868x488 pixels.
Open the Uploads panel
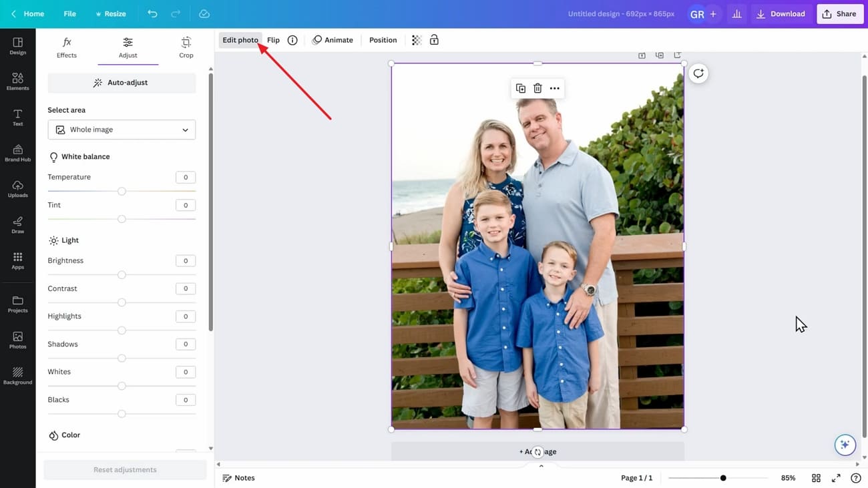17,190
